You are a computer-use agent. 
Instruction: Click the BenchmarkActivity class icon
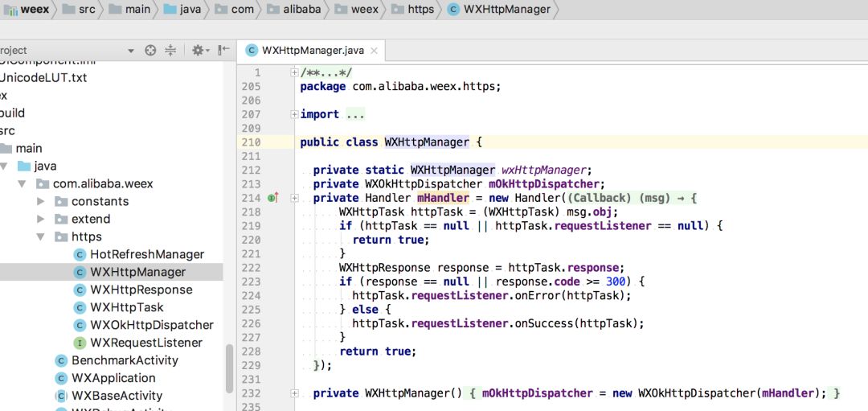tap(61, 360)
